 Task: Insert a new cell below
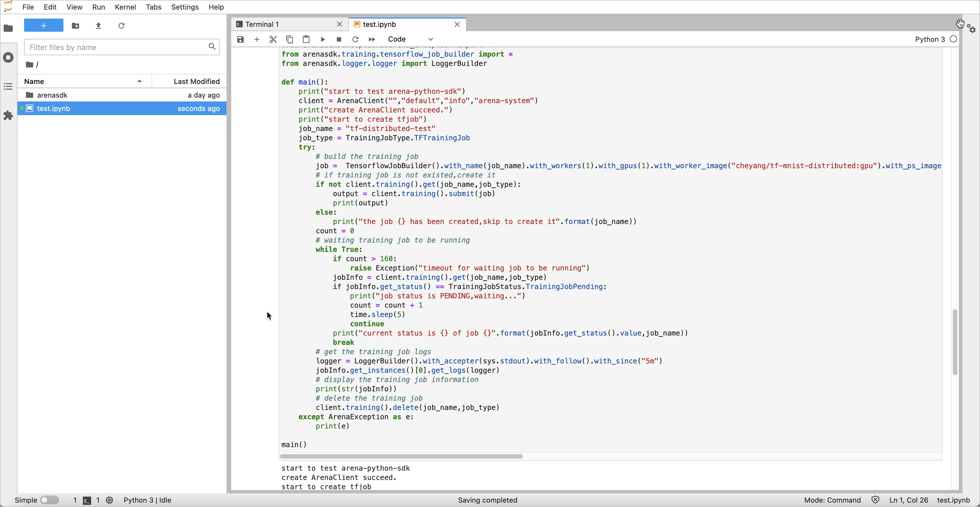257,39
